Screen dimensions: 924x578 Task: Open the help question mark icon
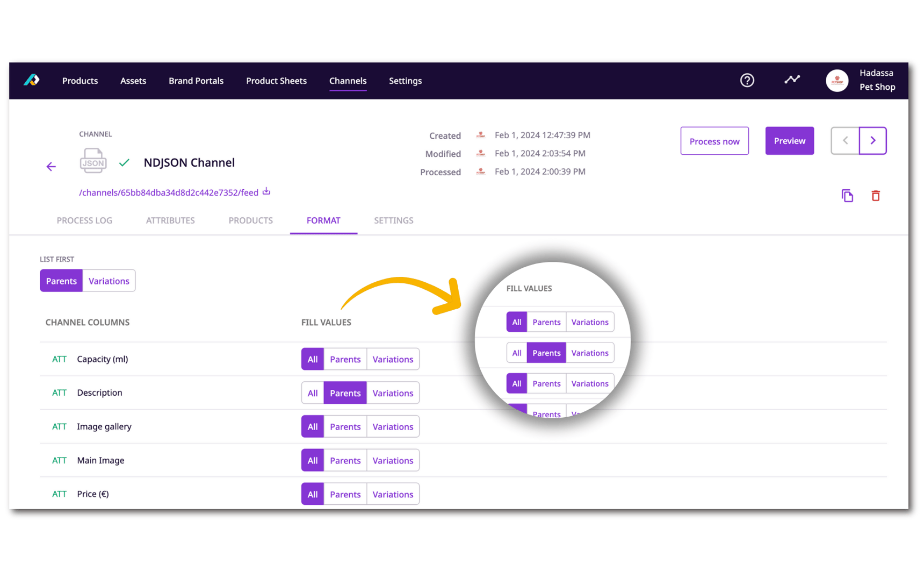(747, 80)
